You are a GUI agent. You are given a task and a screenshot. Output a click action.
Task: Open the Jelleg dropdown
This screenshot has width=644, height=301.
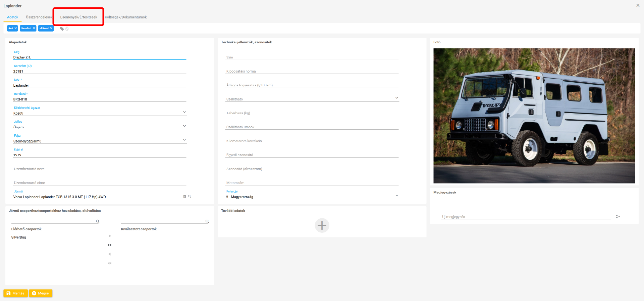click(x=184, y=126)
